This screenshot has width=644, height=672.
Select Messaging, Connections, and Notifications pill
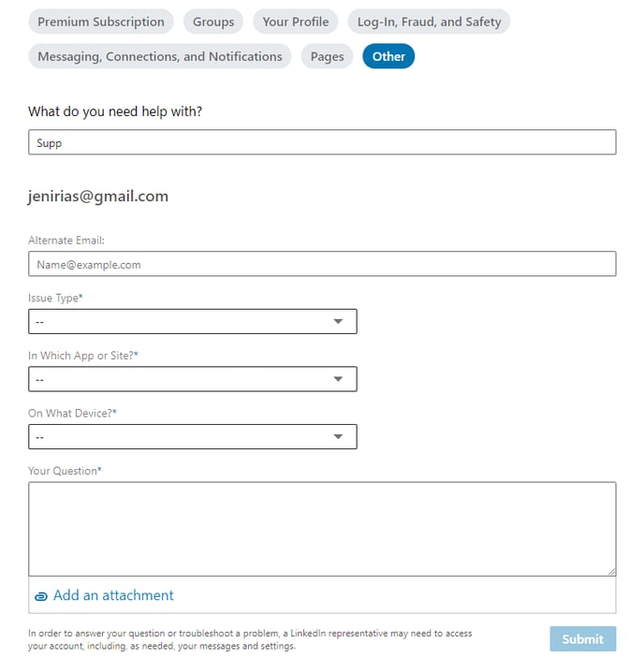point(160,56)
